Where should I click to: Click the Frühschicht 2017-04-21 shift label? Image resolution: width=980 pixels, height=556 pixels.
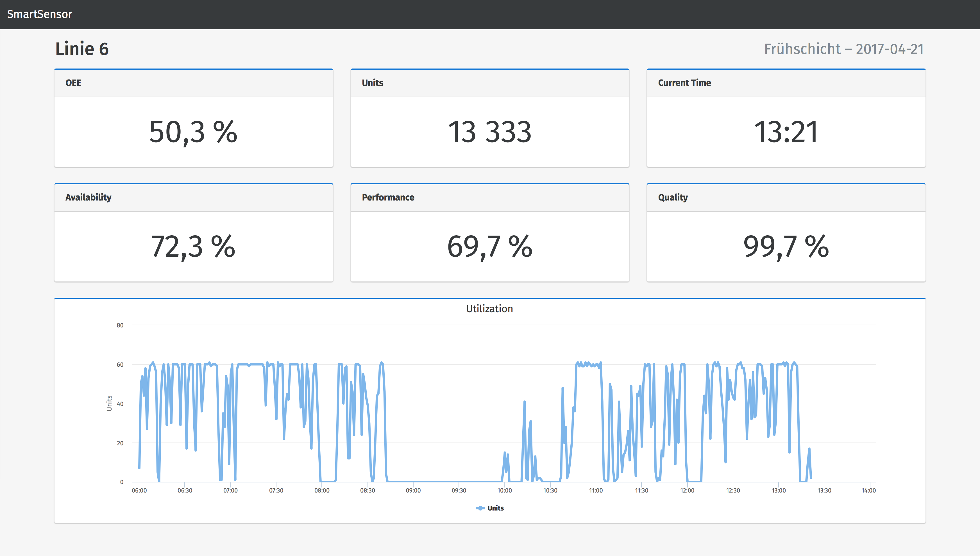[844, 49]
